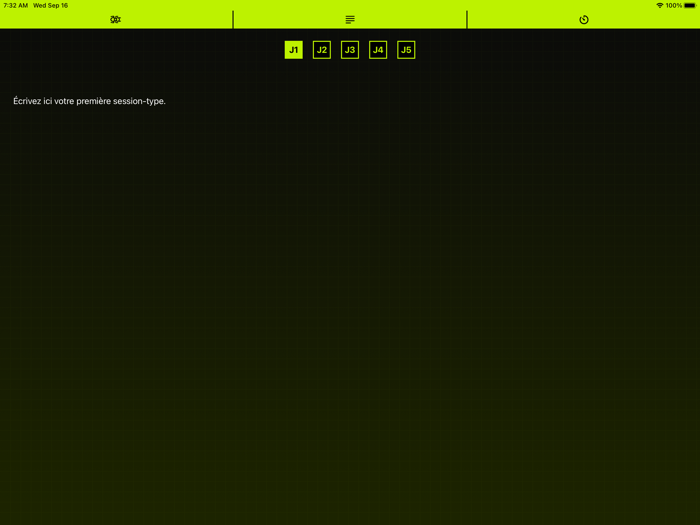
Task: Tap the battery icon in status bar
Action: [690, 5]
